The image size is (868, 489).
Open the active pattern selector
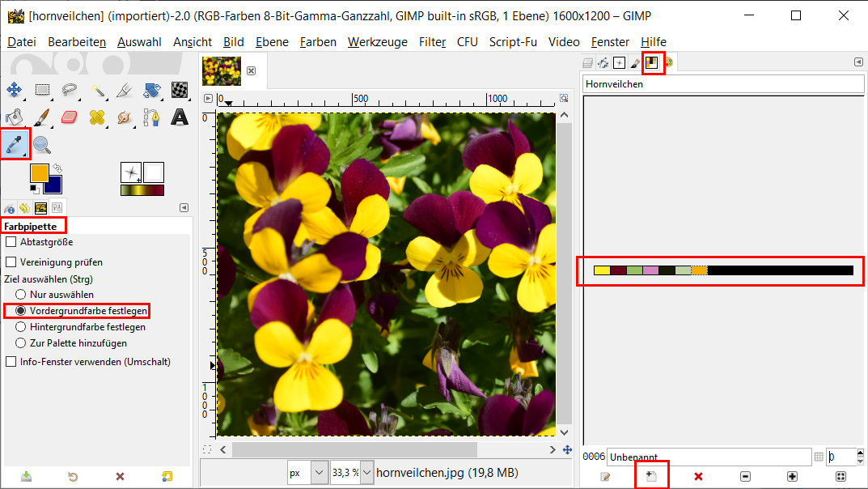point(154,172)
